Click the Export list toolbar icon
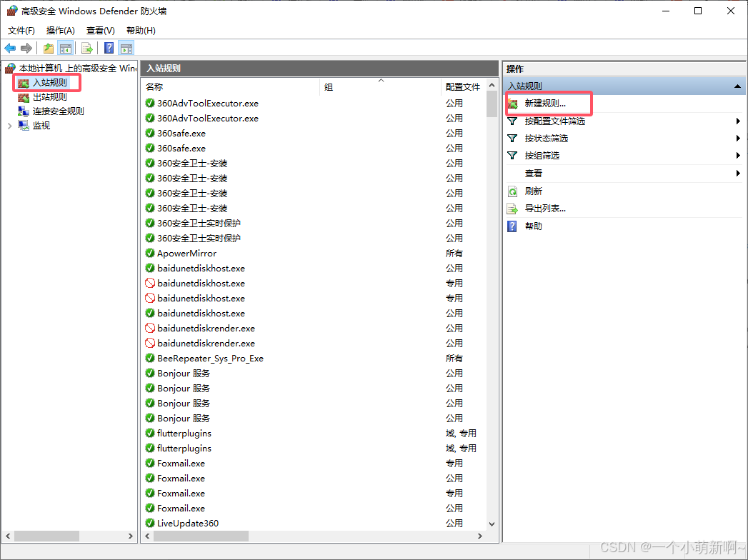Image resolution: width=748 pixels, height=560 pixels. tap(87, 48)
